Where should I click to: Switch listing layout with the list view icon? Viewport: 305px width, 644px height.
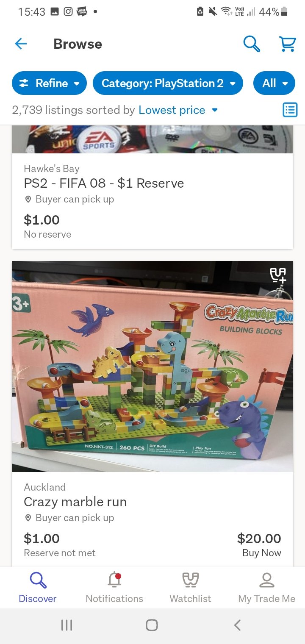290,110
